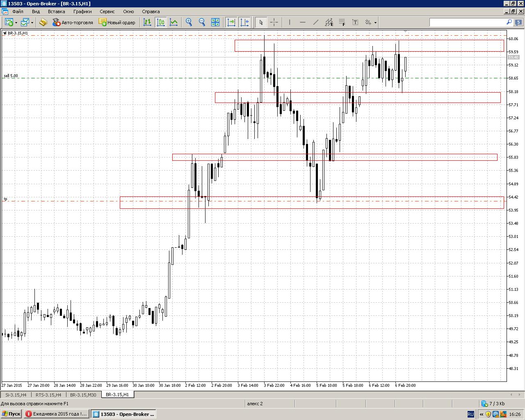Select the equidistant channel tool
This screenshot has width=525, height=420.
329,23
